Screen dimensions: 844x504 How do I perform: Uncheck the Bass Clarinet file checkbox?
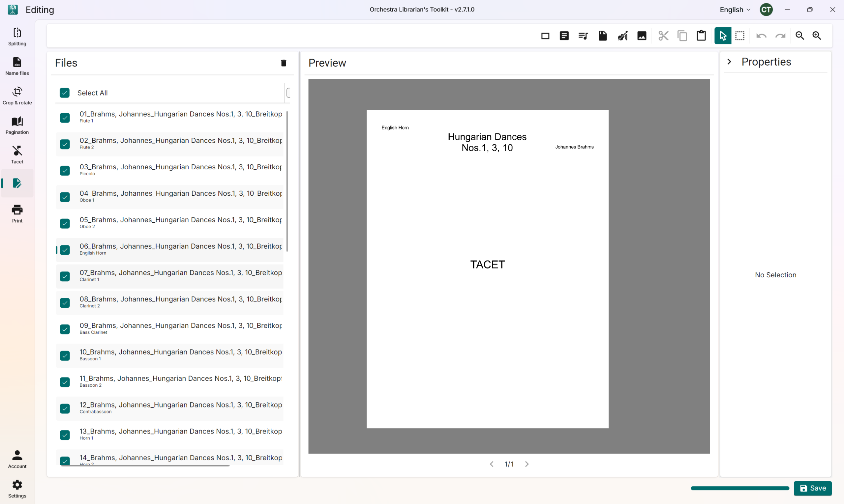point(65,329)
